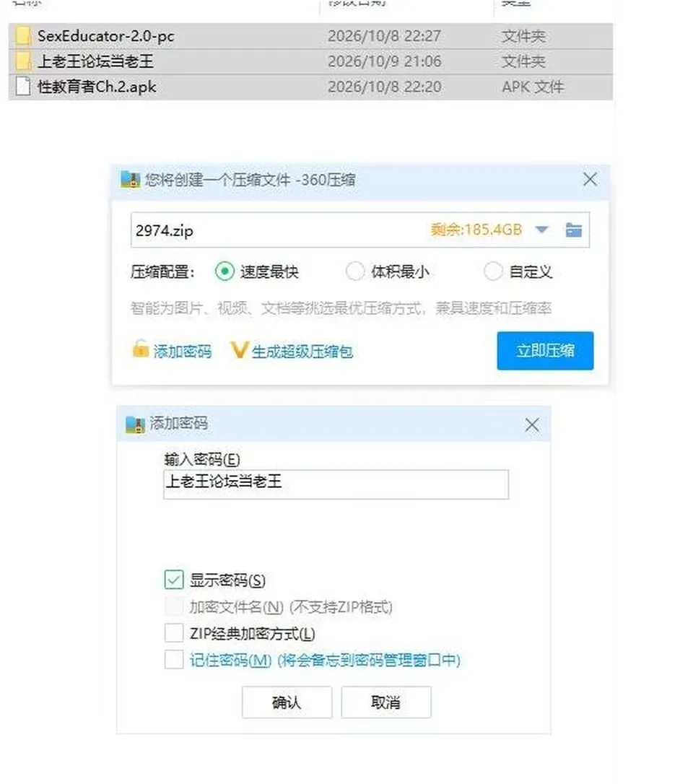Click the date 2026/10/8 22:27
This screenshot has height=784, width=693.
point(385,36)
